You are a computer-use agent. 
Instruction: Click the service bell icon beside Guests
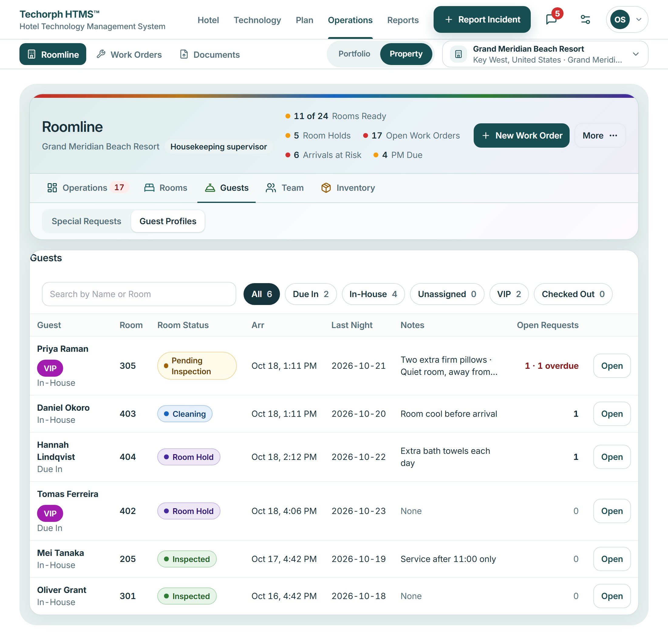coord(210,188)
